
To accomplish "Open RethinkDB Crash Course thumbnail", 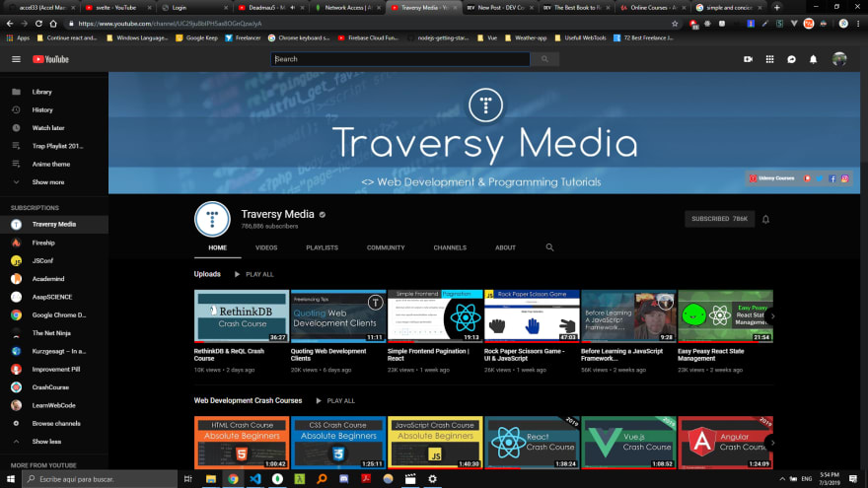I will coord(242,315).
